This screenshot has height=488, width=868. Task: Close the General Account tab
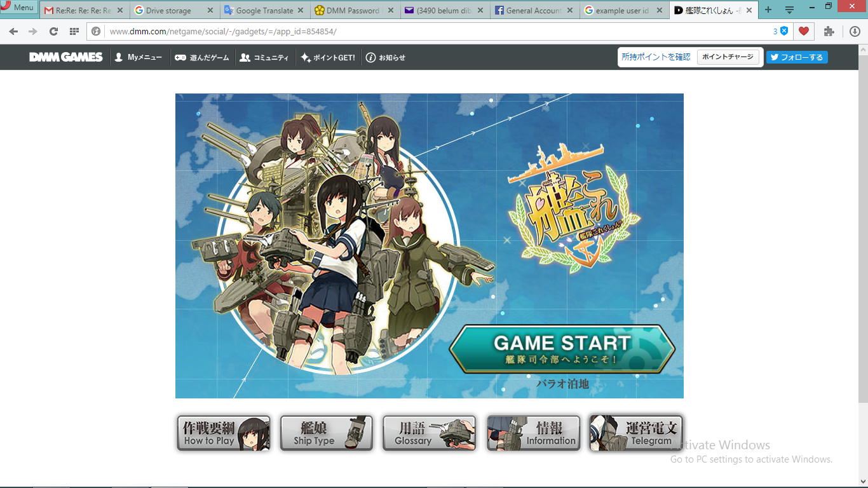point(571,11)
